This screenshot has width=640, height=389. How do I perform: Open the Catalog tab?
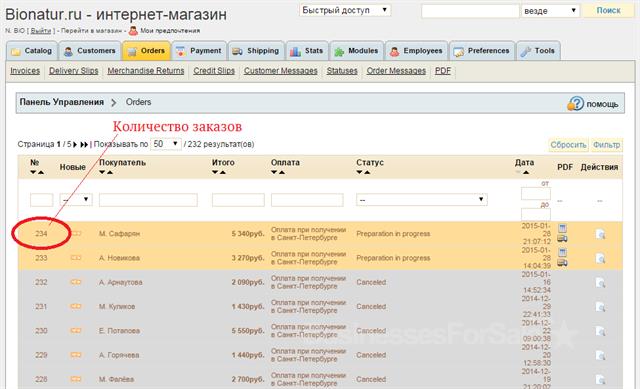click(x=32, y=51)
